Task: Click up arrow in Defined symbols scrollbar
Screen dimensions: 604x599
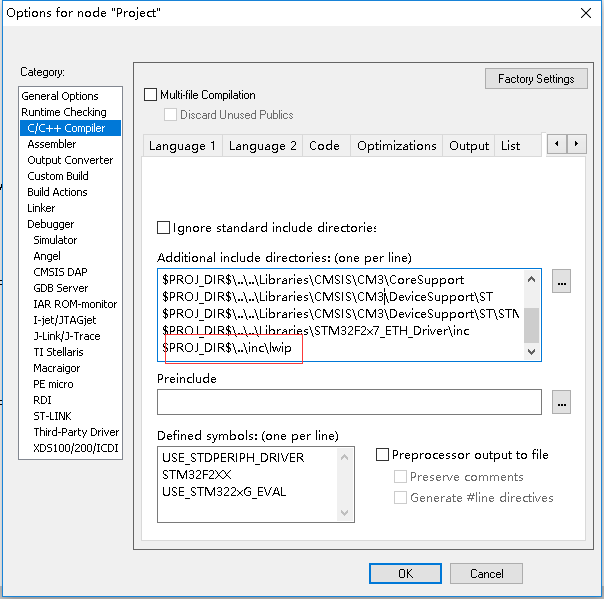Action: [x=344, y=457]
